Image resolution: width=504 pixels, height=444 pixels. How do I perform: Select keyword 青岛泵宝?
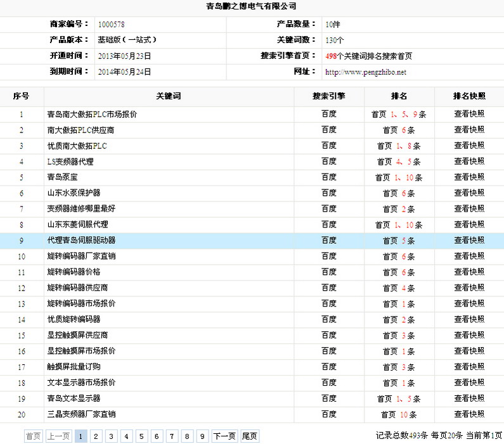coord(62,177)
